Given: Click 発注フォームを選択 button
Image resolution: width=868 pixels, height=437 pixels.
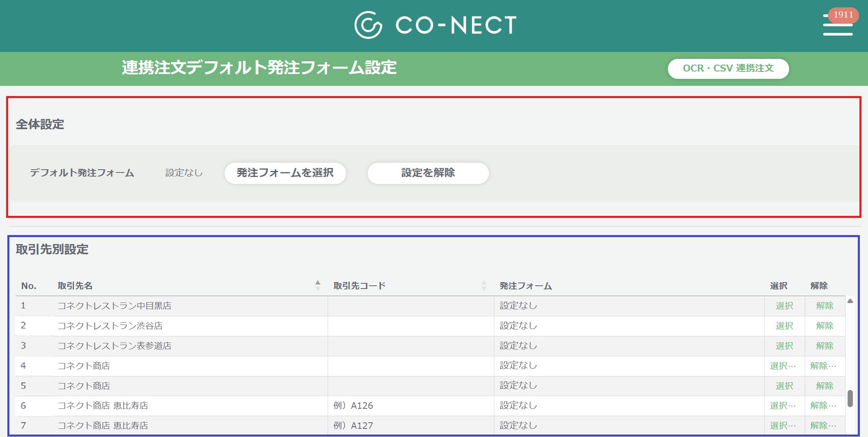Looking at the screenshot, I should [x=285, y=173].
